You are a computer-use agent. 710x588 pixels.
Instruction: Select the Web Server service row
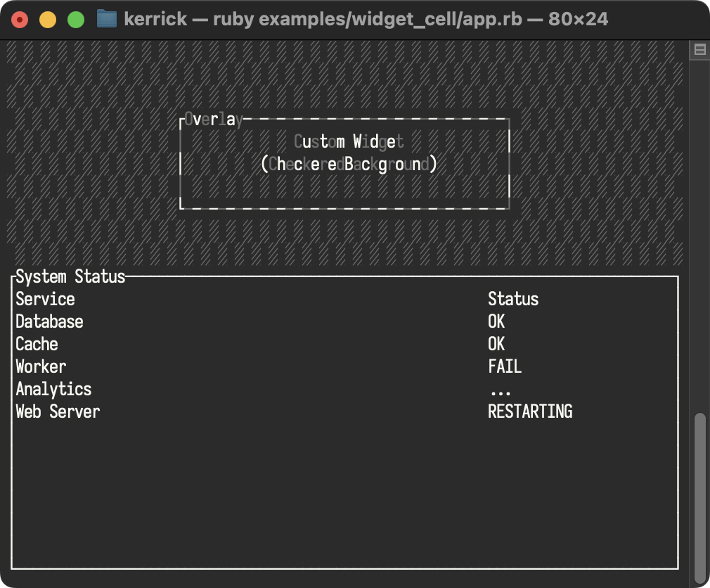click(x=344, y=411)
